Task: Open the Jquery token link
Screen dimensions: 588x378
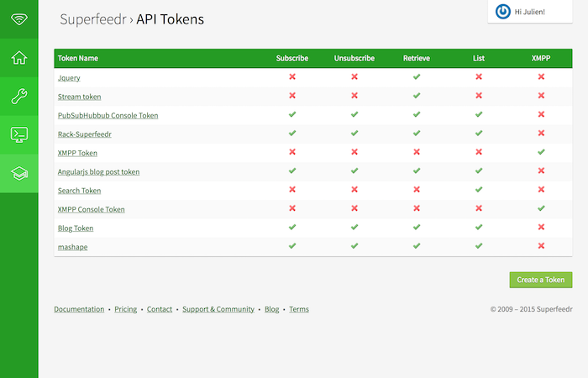Action: pyautogui.click(x=69, y=78)
